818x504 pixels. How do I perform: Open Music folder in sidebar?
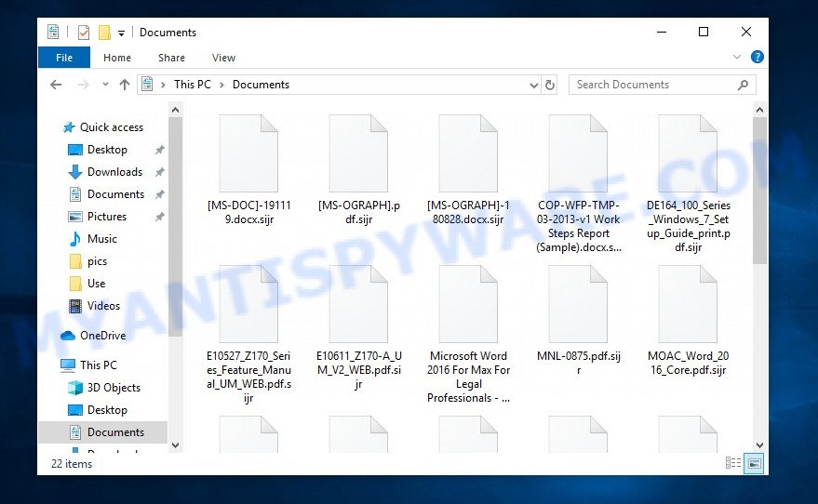coord(101,239)
